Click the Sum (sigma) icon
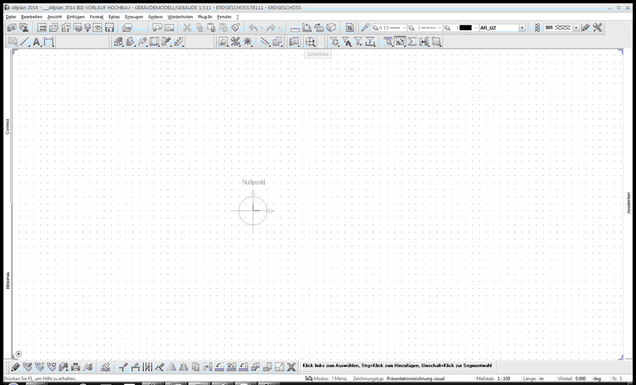Screen dimensions: 636x385 (412, 42)
